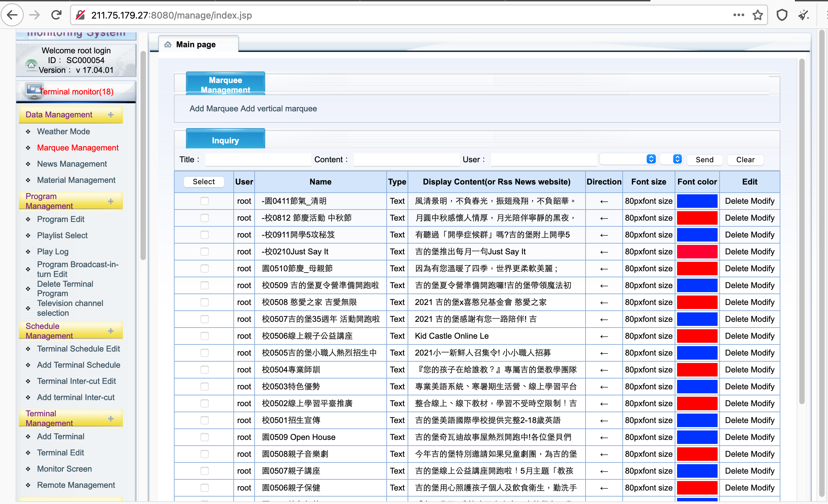Viewport: 828px width, 504px height.
Task: Switch to the Main page tab
Action: [198, 44]
